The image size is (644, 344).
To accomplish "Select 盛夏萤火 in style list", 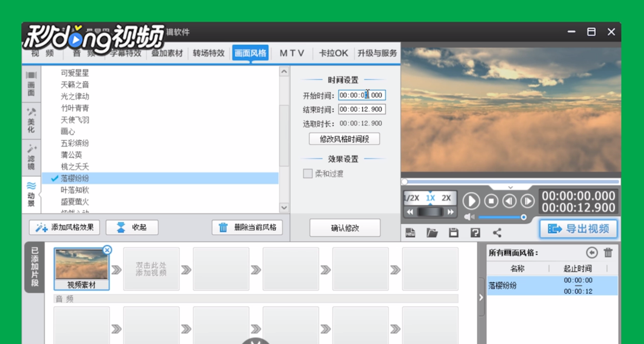I will [75, 202].
